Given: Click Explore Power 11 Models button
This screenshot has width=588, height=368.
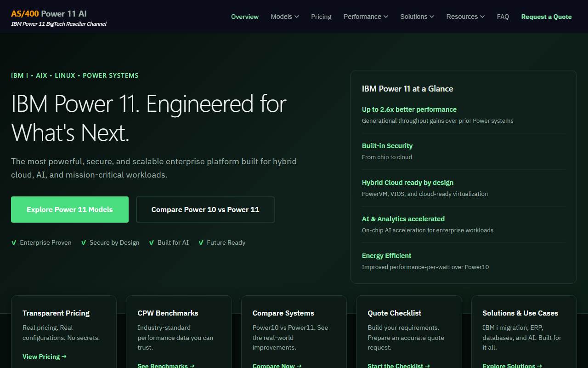Looking at the screenshot, I should point(70,209).
